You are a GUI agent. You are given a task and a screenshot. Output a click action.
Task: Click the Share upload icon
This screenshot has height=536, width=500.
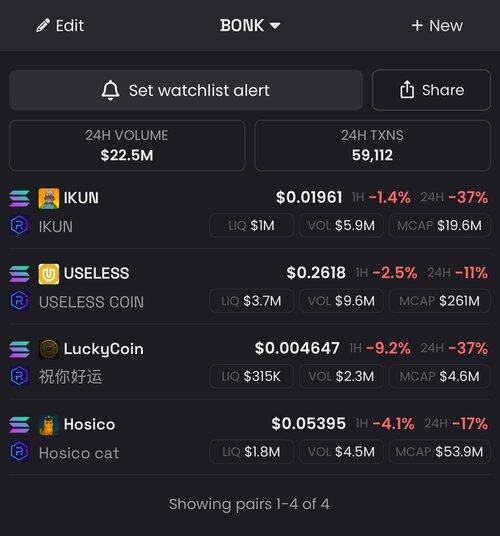(x=407, y=90)
